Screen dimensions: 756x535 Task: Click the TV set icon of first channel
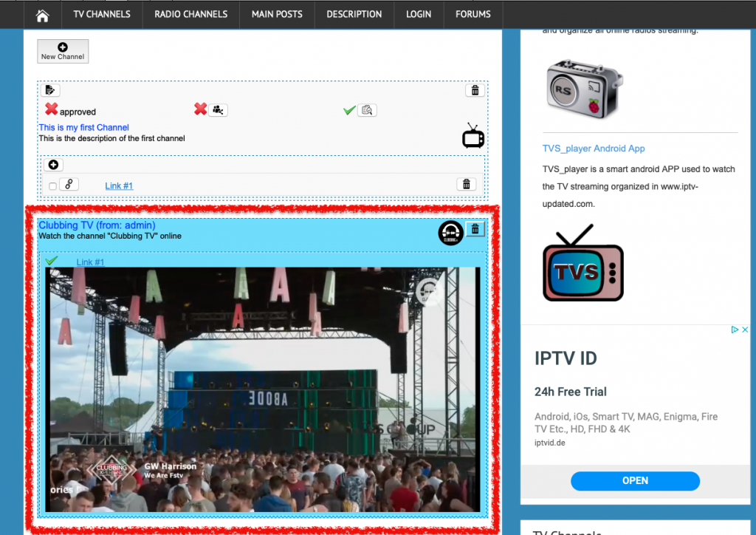pyautogui.click(x=473, y=135)
